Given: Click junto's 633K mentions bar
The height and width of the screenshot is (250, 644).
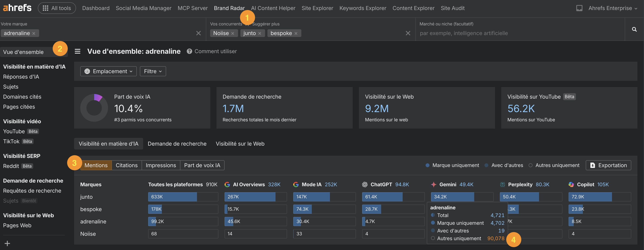Looking at the screenshot, I should point(172,197).
